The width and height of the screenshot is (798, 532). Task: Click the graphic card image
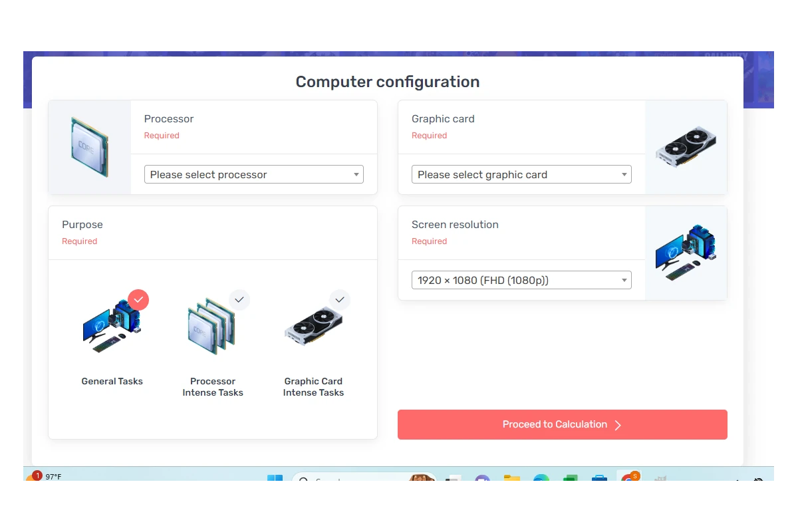686,147
